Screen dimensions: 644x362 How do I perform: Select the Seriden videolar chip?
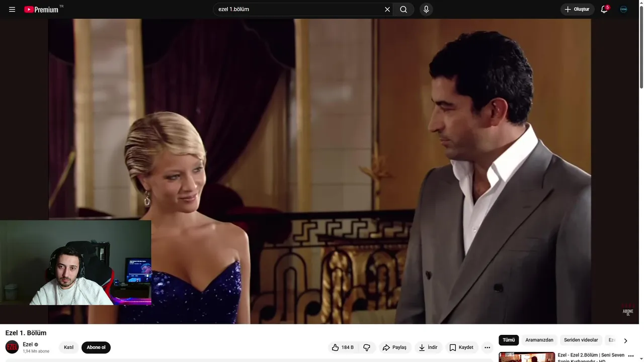[x=581, y=340]
